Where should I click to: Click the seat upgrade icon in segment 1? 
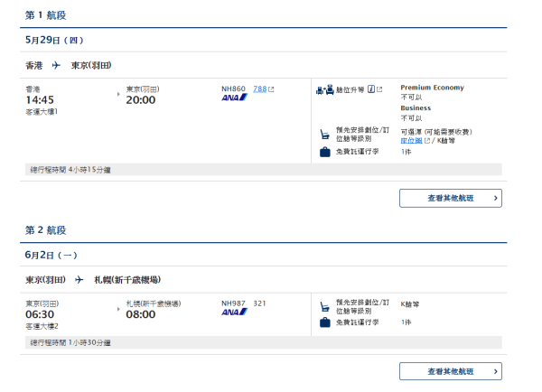pyautogui.click(x=324, y=89)
